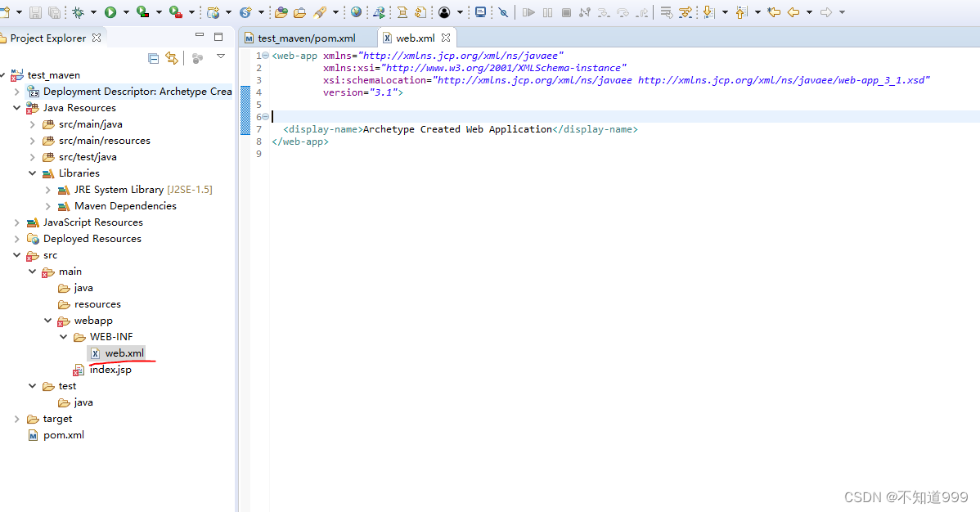Select pom.xml in the project tree
Screen dimensions: 980x512
(63, 435)
